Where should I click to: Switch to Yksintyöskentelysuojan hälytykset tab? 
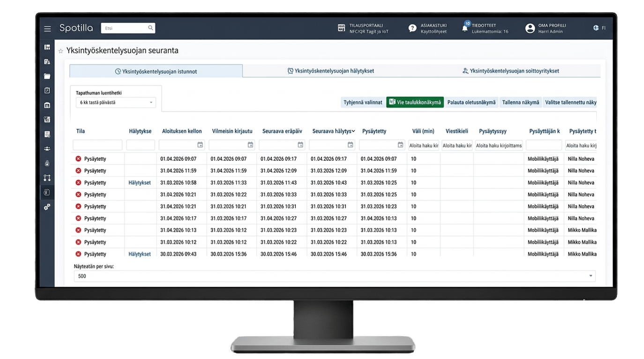pos(330,71)
